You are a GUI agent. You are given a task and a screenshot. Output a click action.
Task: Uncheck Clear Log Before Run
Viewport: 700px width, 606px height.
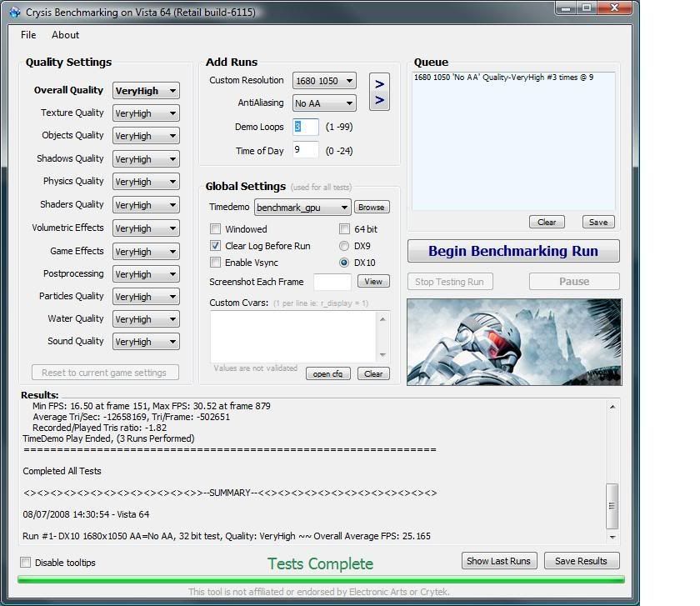click(x=215, y=246)
